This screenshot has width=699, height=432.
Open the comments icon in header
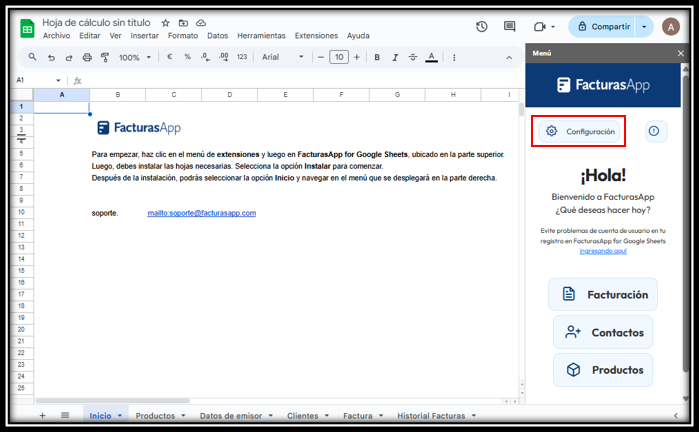coord(510,27)
